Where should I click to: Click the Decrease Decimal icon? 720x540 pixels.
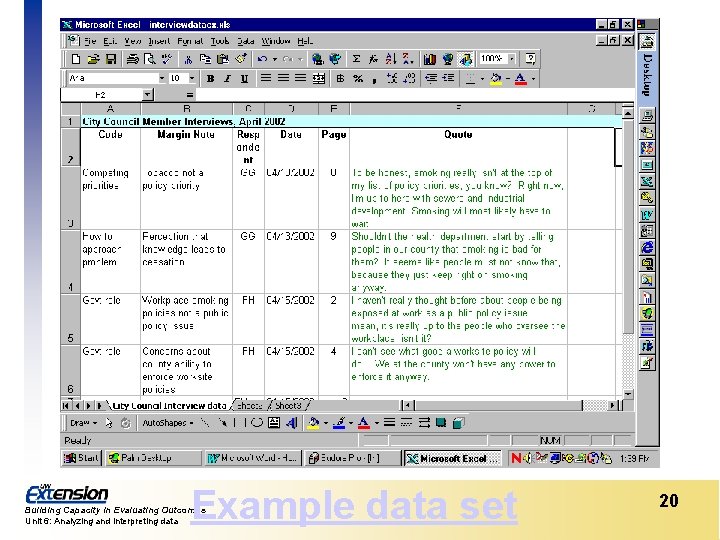[x=409, y=79]
